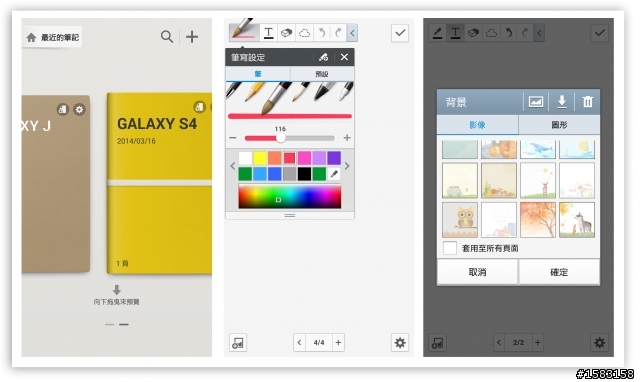Click inside the rainbow color spectrum
The width and height of the screenshot is (640, 382).
(290, 196)
